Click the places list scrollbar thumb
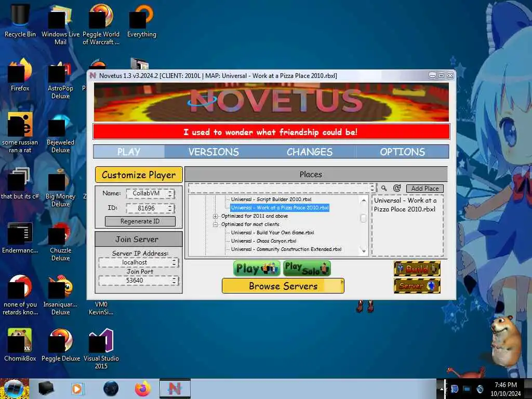532x399 pixels. (x=363, y=218)
